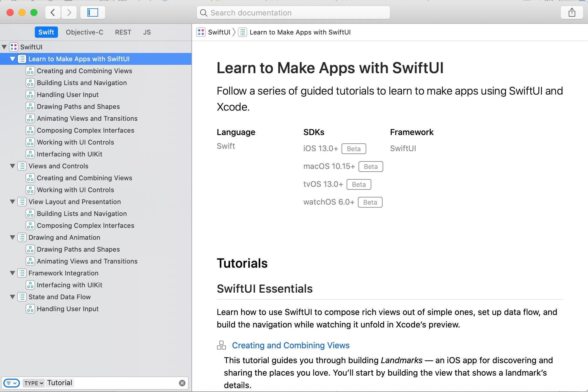The height and width of the screenshot is (392, 588).
Task: Select Drawing and Animation row
Action: tap(96, 237)
